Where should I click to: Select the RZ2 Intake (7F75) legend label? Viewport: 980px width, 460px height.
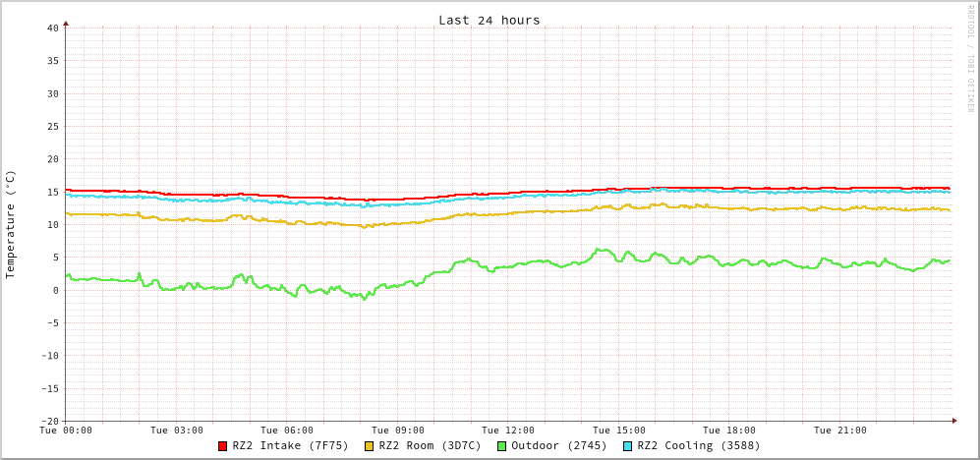pos(290,446)
